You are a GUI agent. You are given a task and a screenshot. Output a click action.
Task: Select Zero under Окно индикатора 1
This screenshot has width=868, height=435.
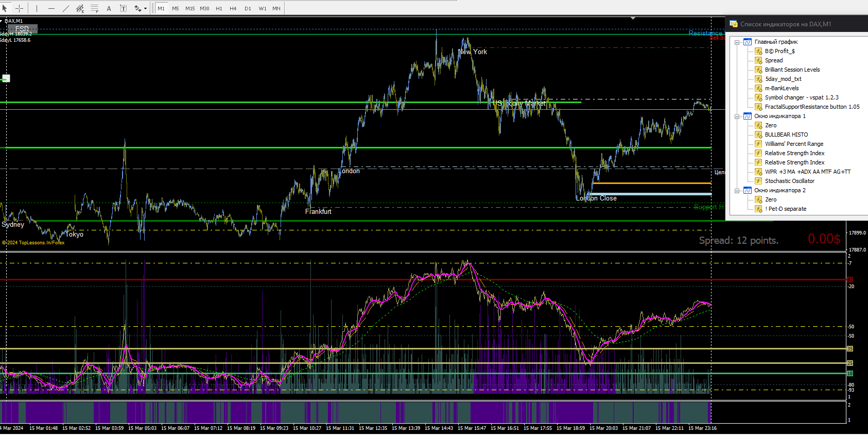pos(771,125)
